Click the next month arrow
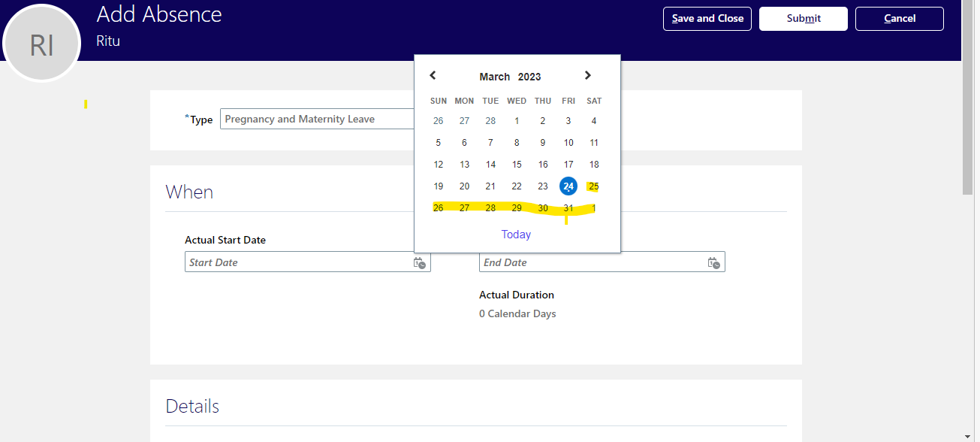The width and height of the screenshot is (980, 442). tap(588, 75)
